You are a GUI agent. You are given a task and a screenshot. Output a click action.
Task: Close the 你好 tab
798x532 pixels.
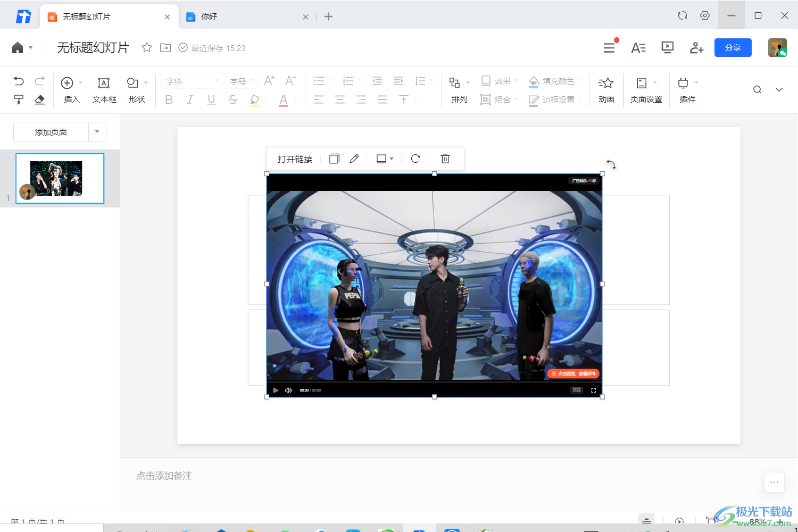(305, 17)
